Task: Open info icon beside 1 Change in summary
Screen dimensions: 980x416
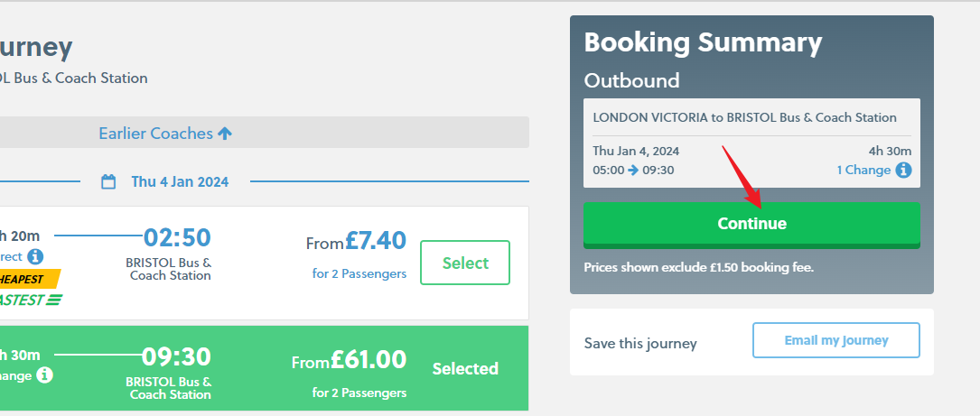Action: point(903,171)
